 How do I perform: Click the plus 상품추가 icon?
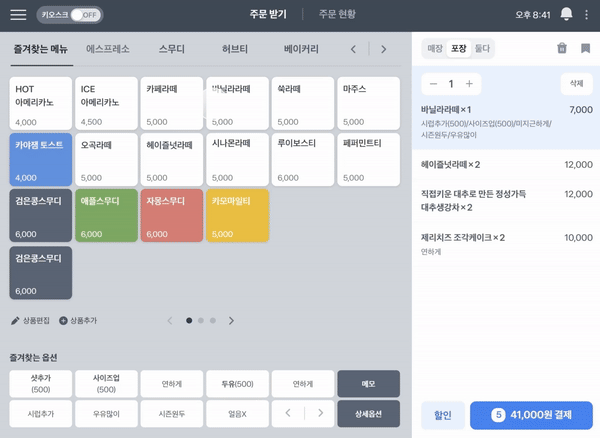click(x=64, y=321)
